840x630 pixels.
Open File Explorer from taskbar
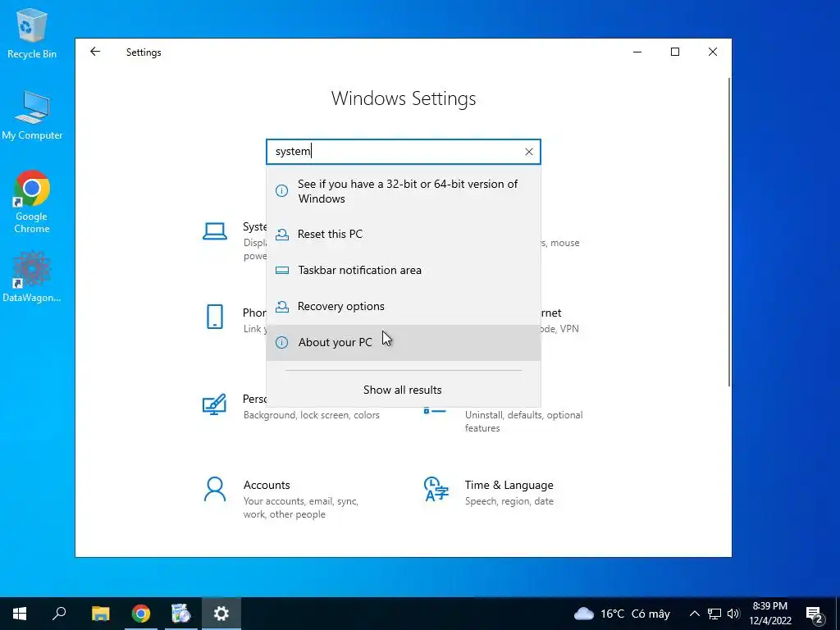click(x=100, y=614)
